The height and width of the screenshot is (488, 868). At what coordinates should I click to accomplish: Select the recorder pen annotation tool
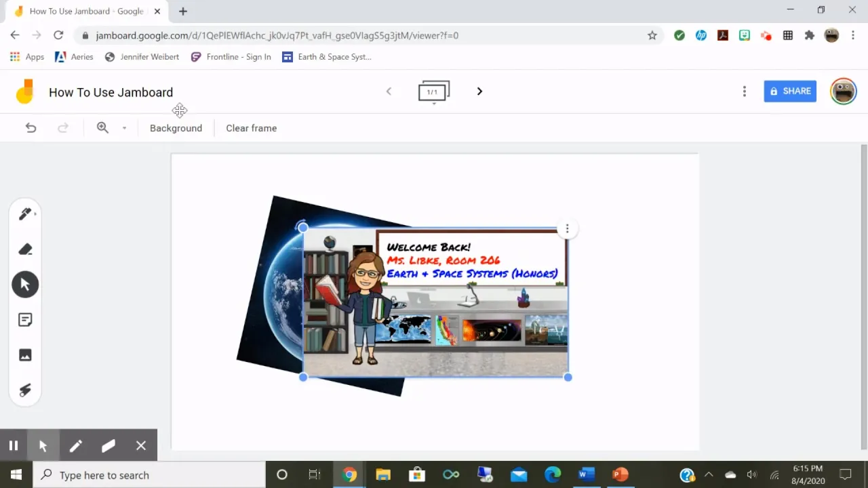(x=75, y=445)
